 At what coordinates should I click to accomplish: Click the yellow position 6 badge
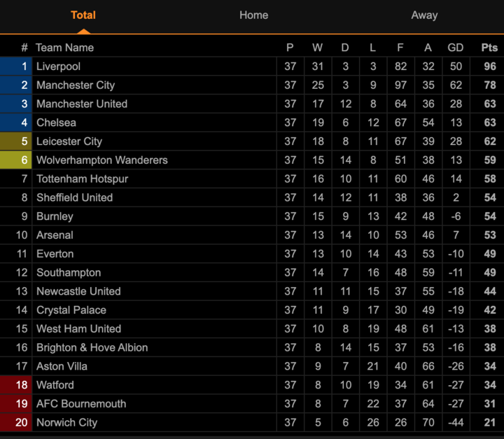coord(15,160)
